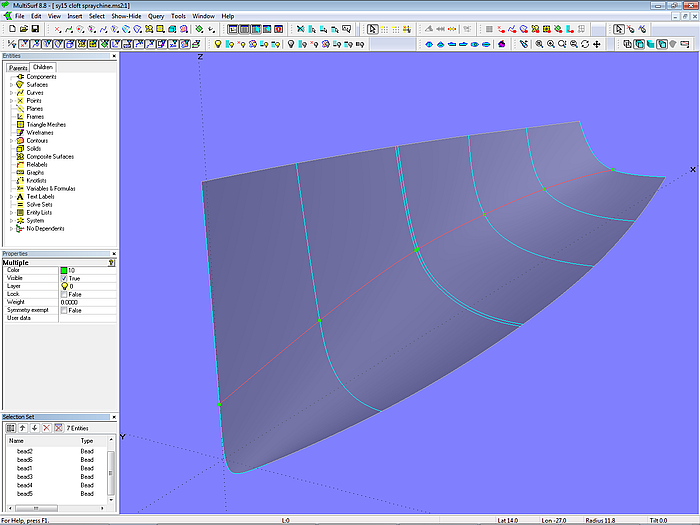
Task: Click the green Color swatch in Properties
Action: point(65,270)
